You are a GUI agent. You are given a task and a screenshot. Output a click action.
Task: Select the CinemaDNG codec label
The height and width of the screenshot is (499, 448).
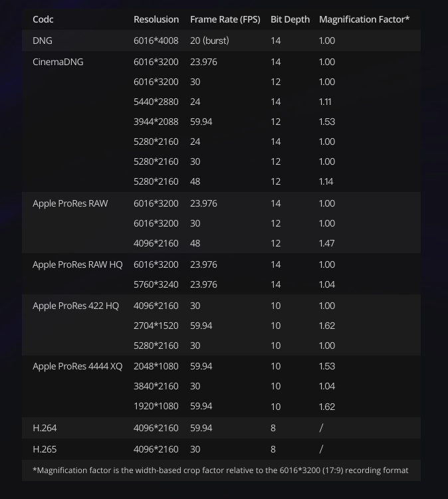pyautogui.click(x=58, y=62)
